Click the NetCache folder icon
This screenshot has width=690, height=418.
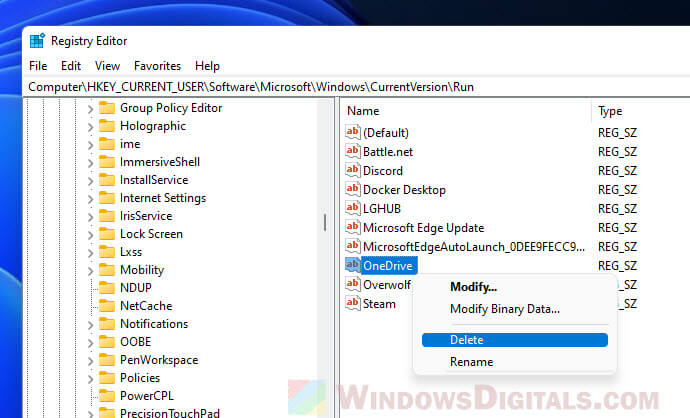point(107,306)
